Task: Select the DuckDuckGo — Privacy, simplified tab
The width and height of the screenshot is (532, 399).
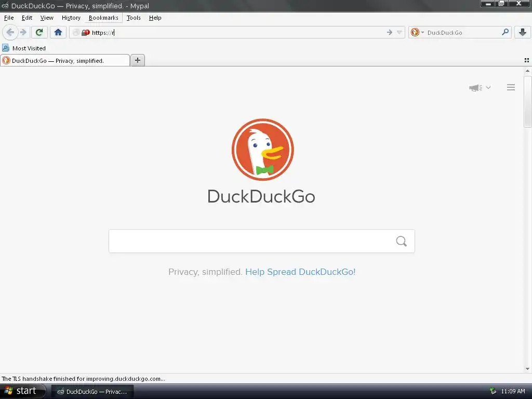Action: point(65,60)
